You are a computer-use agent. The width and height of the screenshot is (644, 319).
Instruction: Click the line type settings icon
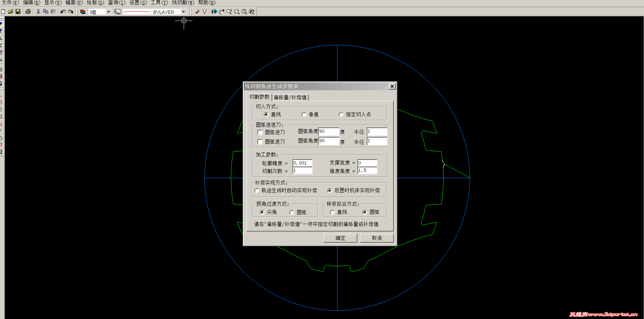pyautogui.click(x=117, y=11)
